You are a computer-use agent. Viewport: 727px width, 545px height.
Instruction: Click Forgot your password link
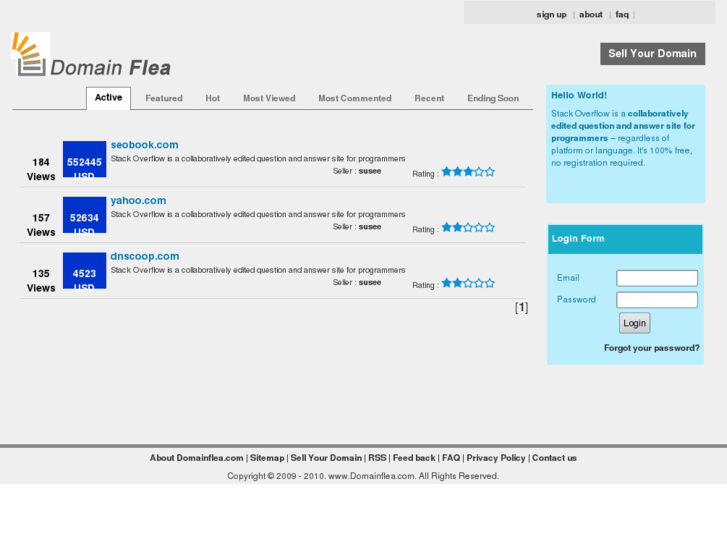tap(651, 348)
